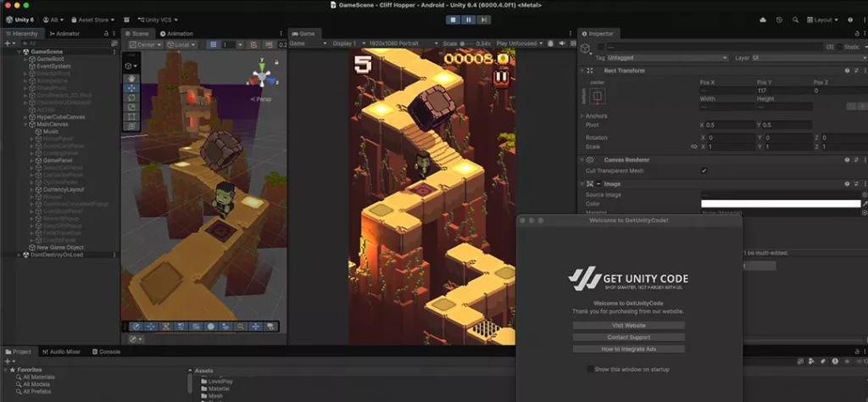The width and height of the screenshot is (868, 402).
Task: Select the Move tool
Action: coord(131,88)
